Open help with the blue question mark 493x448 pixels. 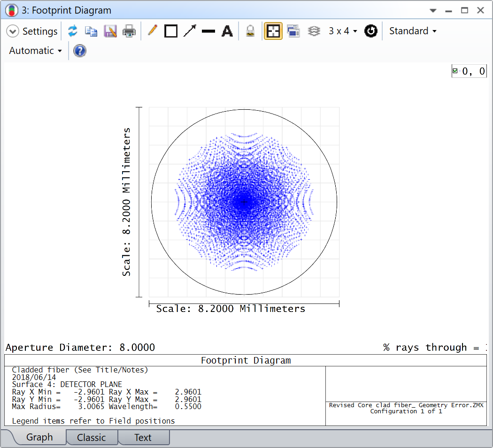[x=80, y=51]
